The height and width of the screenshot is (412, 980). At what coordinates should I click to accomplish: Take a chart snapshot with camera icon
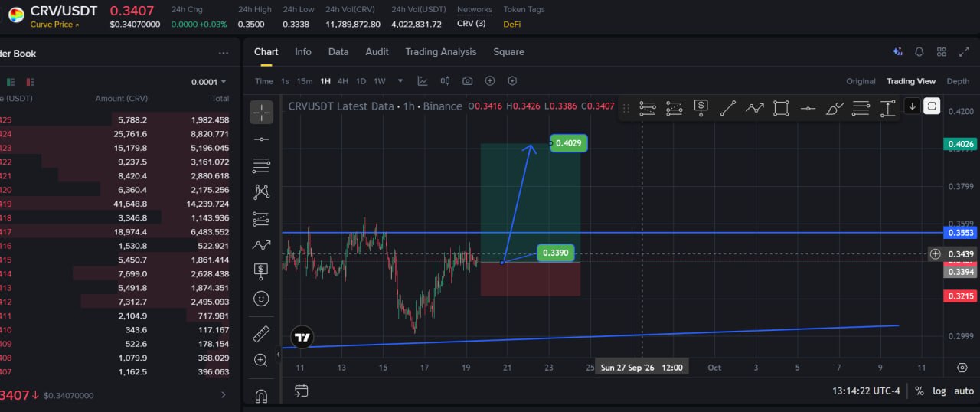[x=468, y=81]
